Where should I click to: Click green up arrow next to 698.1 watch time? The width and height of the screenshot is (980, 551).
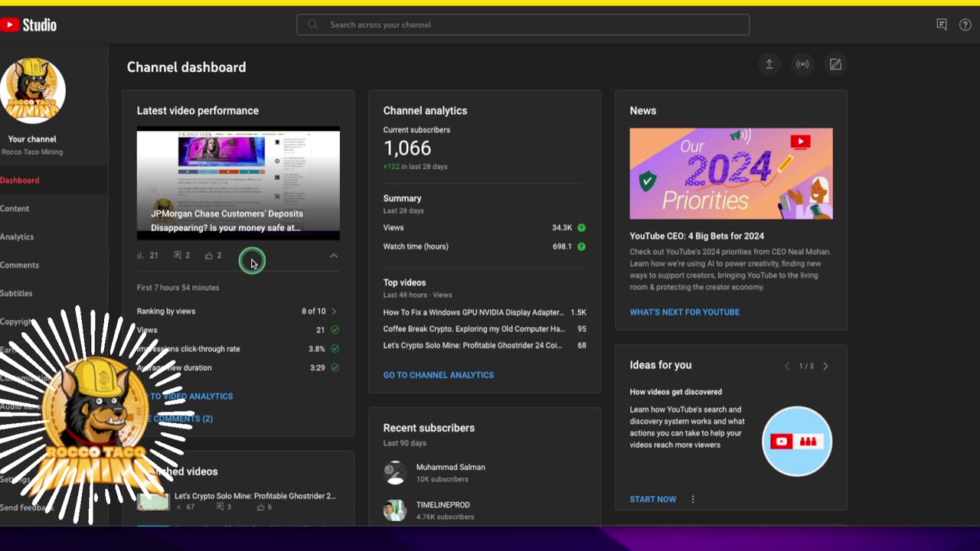[581, 246]
